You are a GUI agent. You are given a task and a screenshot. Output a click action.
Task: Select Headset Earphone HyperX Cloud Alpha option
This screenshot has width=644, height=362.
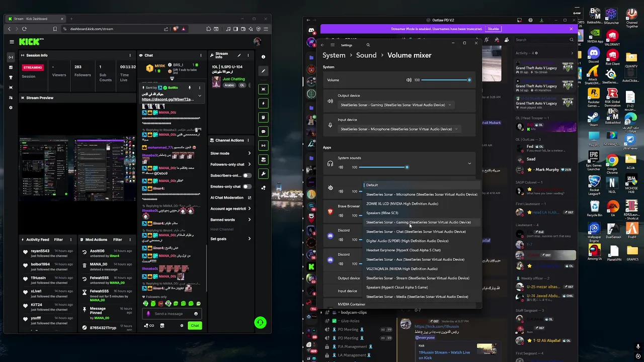pos(422,250)
